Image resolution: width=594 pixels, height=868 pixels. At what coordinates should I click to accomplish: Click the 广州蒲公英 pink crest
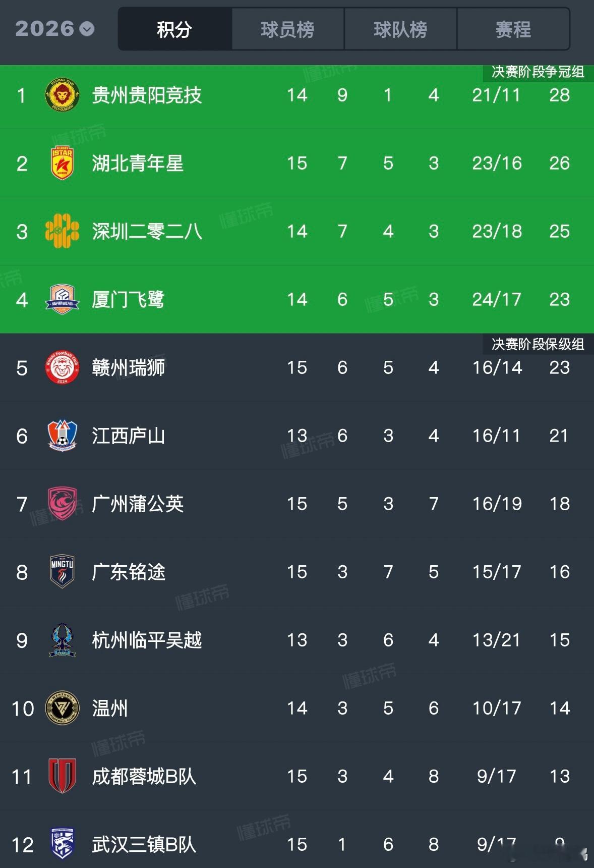62,504
